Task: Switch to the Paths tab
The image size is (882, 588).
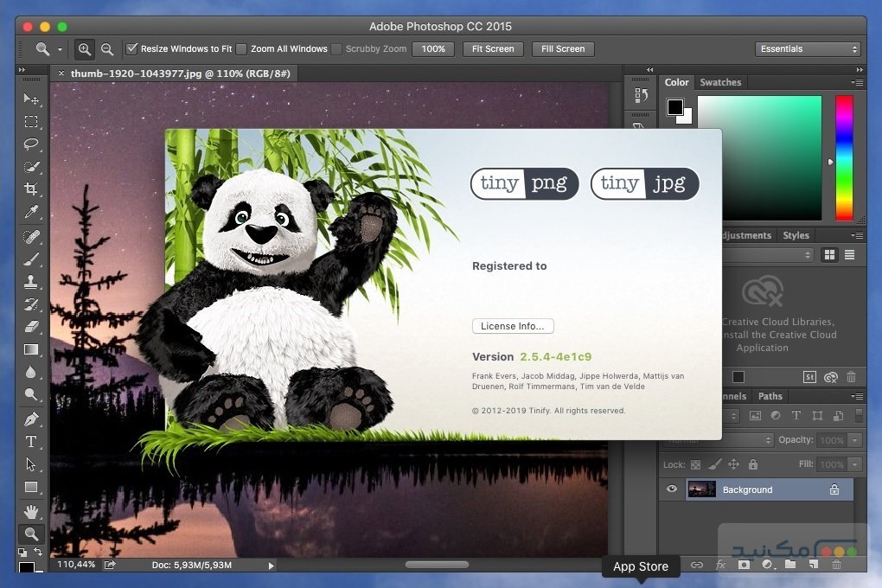Action: pyautogui.click(x=770, y=396)
